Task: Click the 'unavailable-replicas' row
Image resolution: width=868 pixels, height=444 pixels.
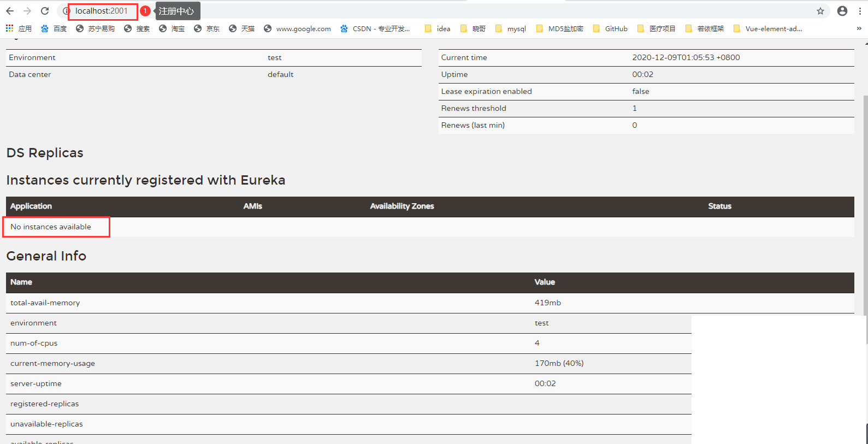Action: [349, 424]
